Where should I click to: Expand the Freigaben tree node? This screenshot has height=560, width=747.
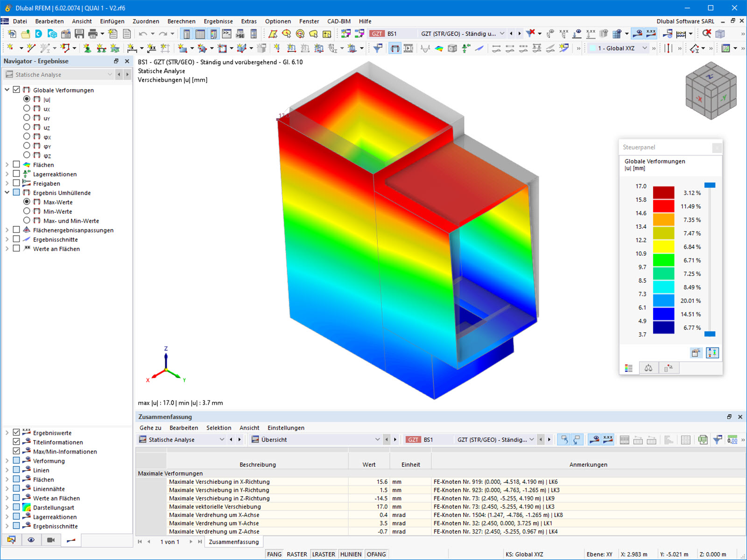[7, 183]
